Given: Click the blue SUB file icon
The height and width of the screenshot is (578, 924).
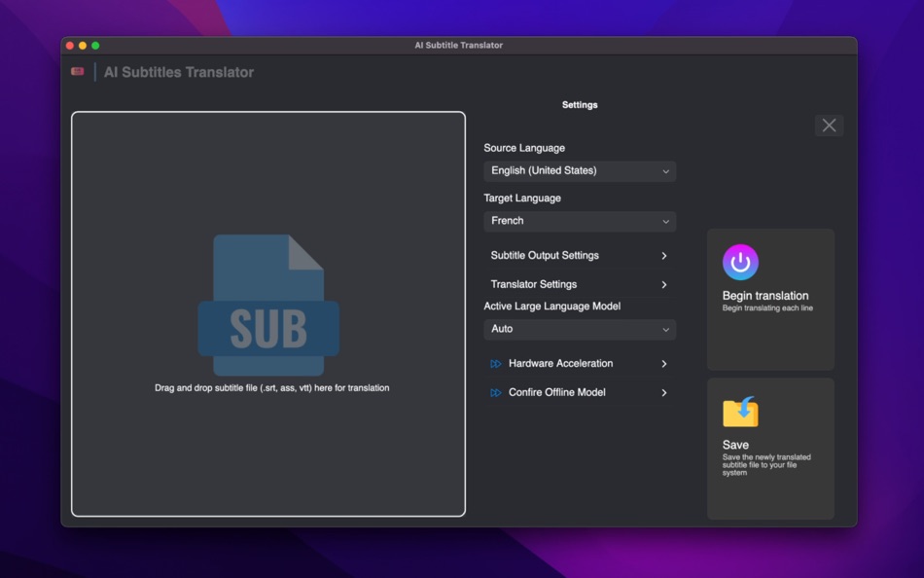Looking at the screenshot, I should [268, 303].
